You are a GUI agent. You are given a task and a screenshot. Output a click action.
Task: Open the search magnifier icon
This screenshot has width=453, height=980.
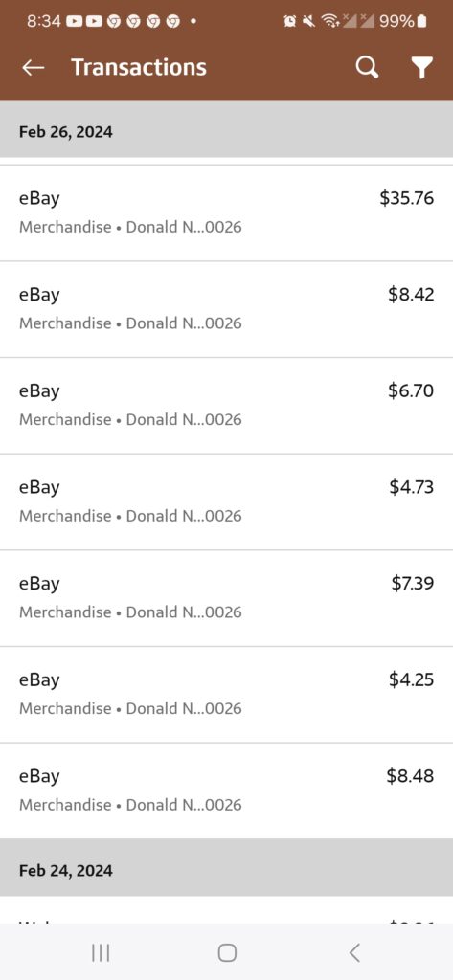pyautogui.click(x=367, y=68)
